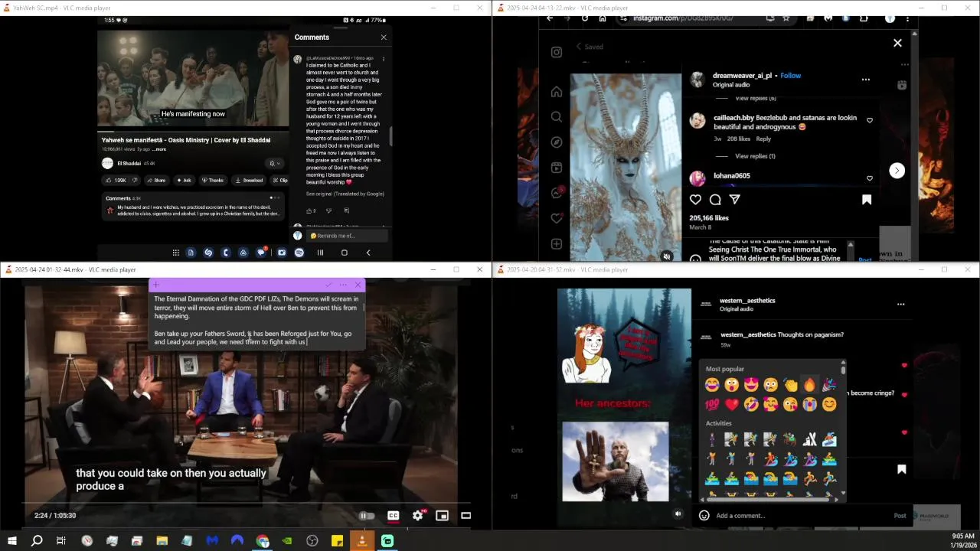Go to the next Instagram post arrow
The image size is (980, 551).
(897, 171)
